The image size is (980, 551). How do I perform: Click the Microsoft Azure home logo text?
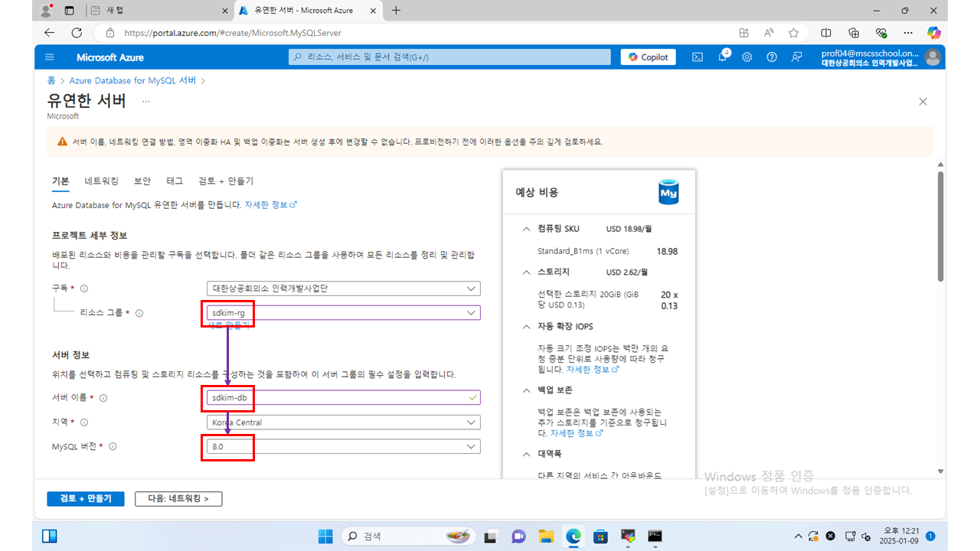tap(110, 57)
